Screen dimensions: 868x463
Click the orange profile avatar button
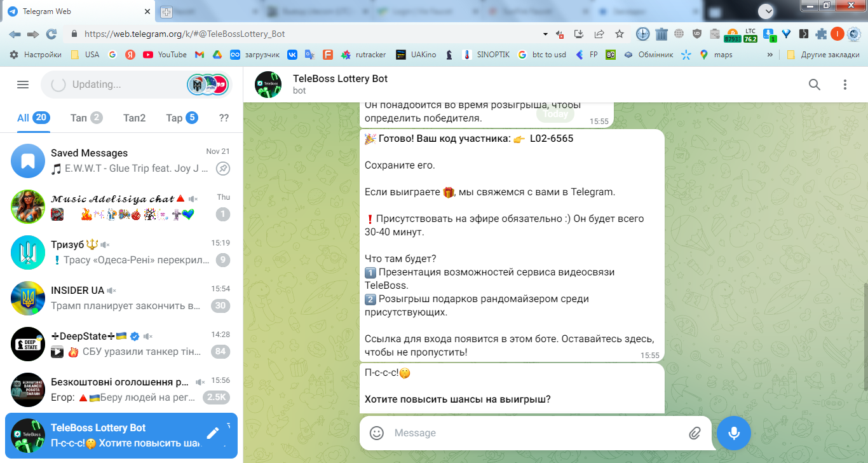(x=837, y=34)
